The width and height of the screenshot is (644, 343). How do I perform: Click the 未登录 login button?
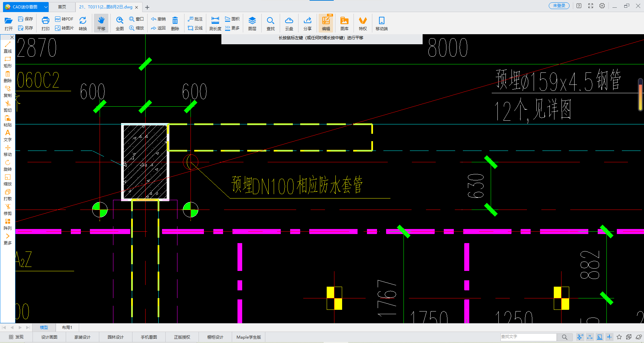(x=559, y=6)
